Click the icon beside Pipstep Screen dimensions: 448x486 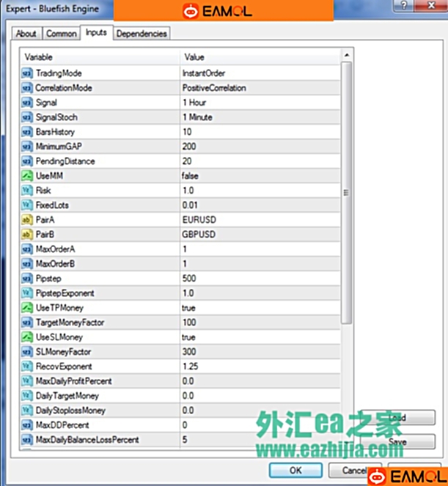27,279
